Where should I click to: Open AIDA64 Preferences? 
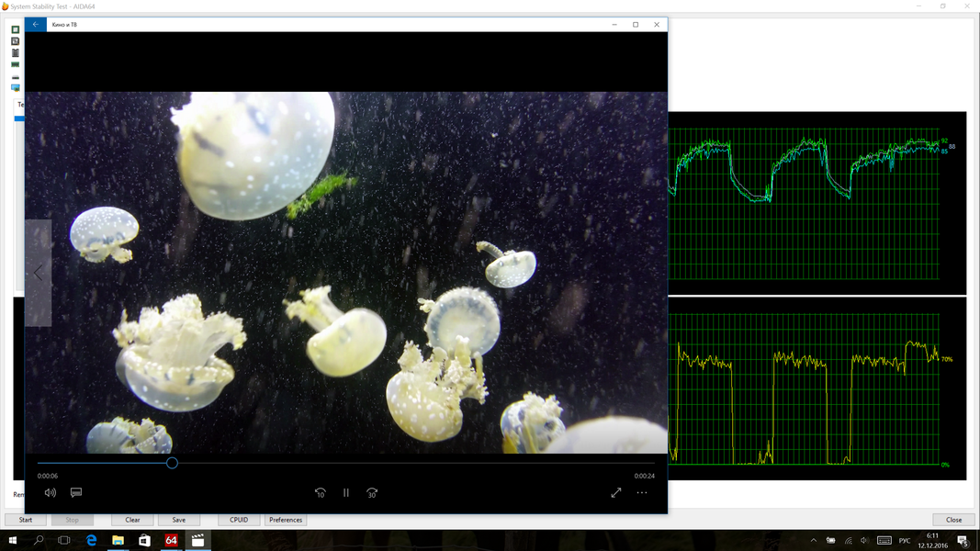[286, 520]
